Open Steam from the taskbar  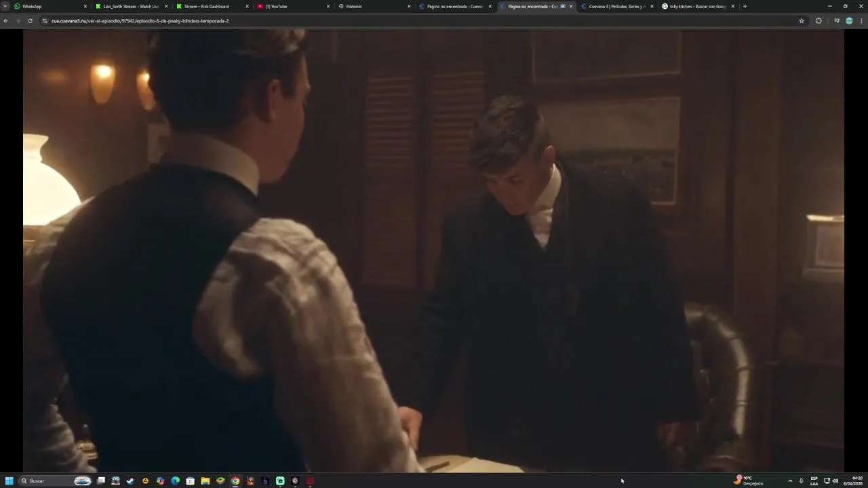pos(130,481)
